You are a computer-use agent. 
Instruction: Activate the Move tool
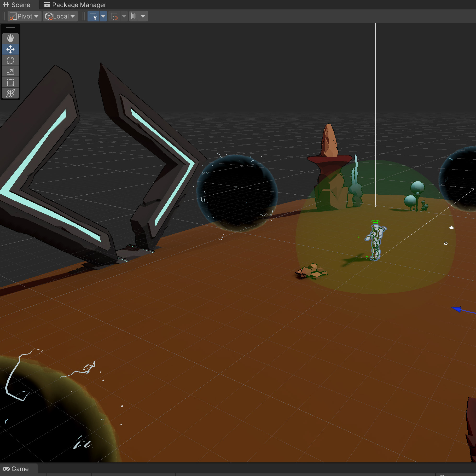(10, 49)
